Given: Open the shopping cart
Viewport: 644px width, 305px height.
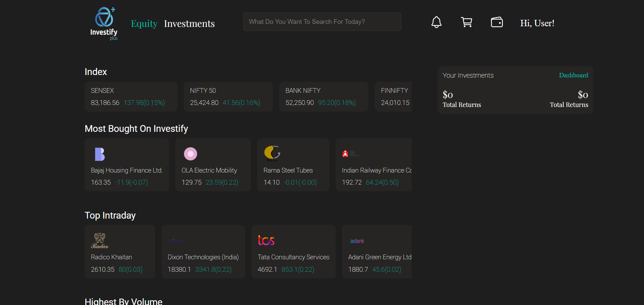Looking at the screenshot, I should click(x=466, y=22).
